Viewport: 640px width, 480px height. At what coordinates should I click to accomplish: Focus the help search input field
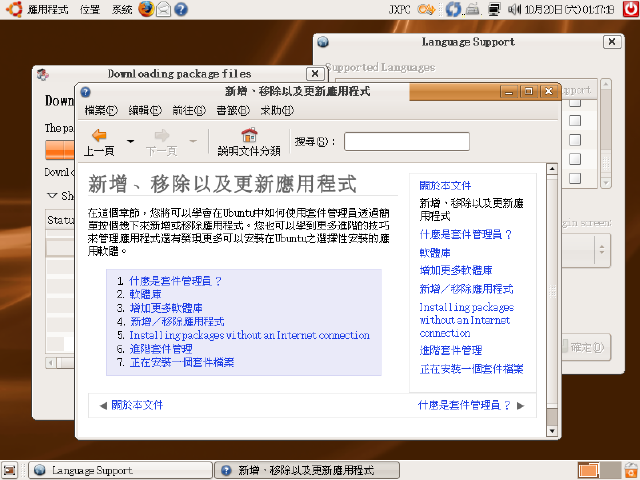407,142
